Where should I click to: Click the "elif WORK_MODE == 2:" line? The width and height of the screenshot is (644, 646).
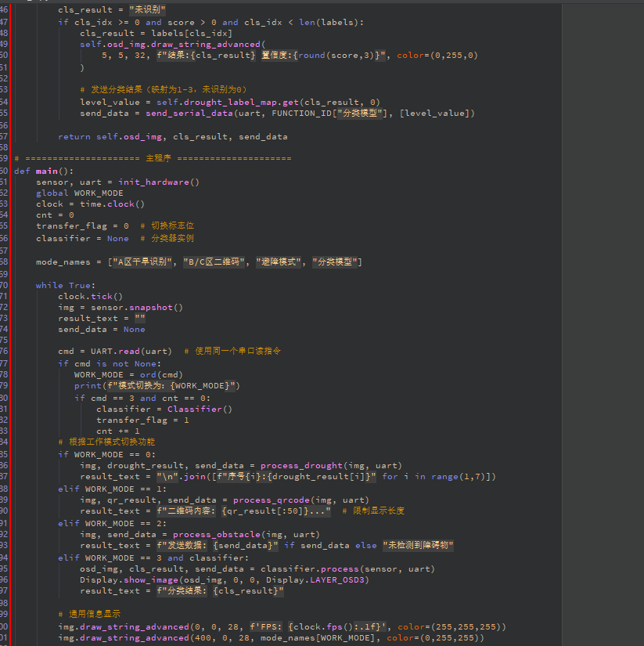[112, 523]
